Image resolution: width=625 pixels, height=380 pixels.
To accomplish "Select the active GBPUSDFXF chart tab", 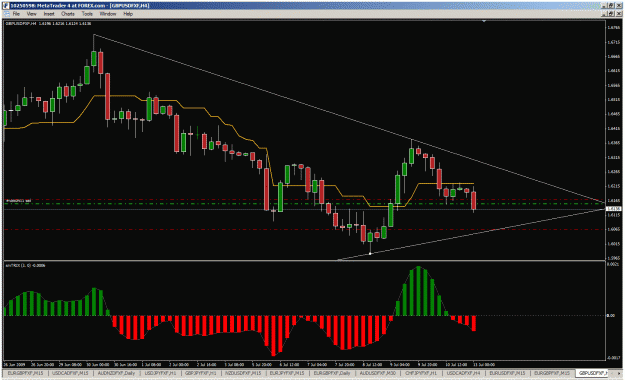I will 593,373.
